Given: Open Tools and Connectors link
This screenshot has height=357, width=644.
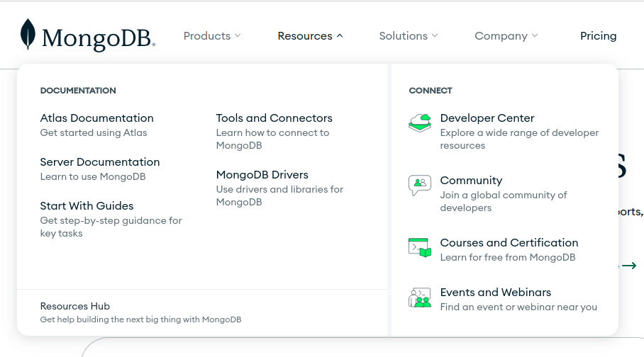Looking at the screenshot, I should coord(274,118).
